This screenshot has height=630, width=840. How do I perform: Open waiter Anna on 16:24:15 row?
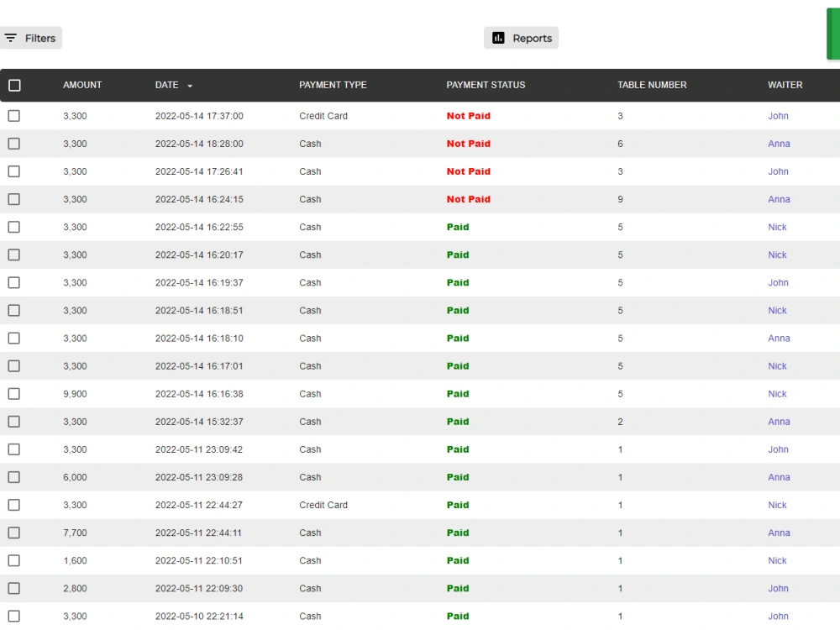(779, 199)
